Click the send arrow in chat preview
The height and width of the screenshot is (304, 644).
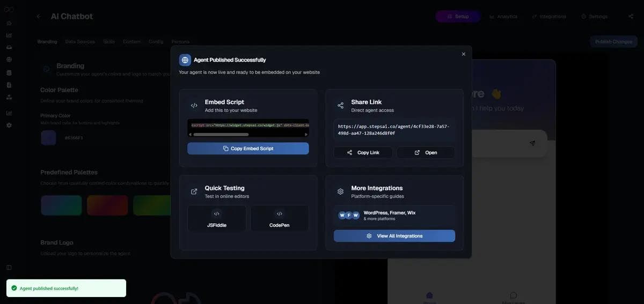coord(532,143)
